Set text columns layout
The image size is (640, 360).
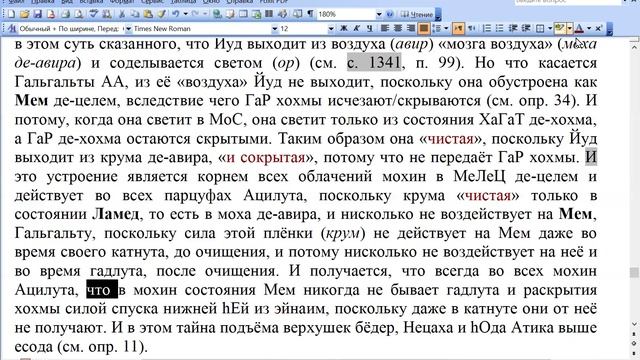(269, 14)
